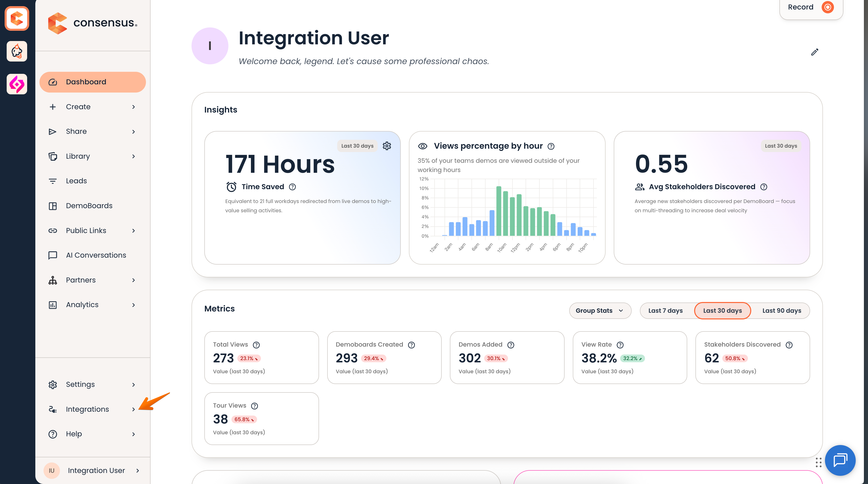Viewport: 868px width, 484px height.
Task: Select the Last 30 days range
Action: click(722, 311)
